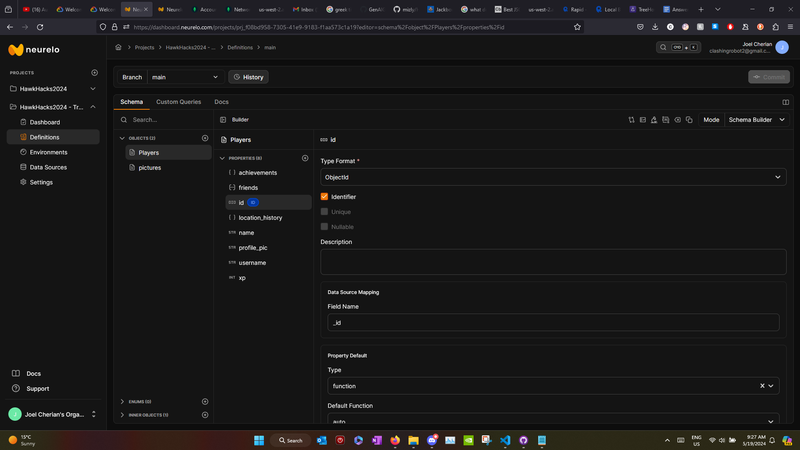
Task: Click the copy schema toolbar icon
Action: click(689, 120)
